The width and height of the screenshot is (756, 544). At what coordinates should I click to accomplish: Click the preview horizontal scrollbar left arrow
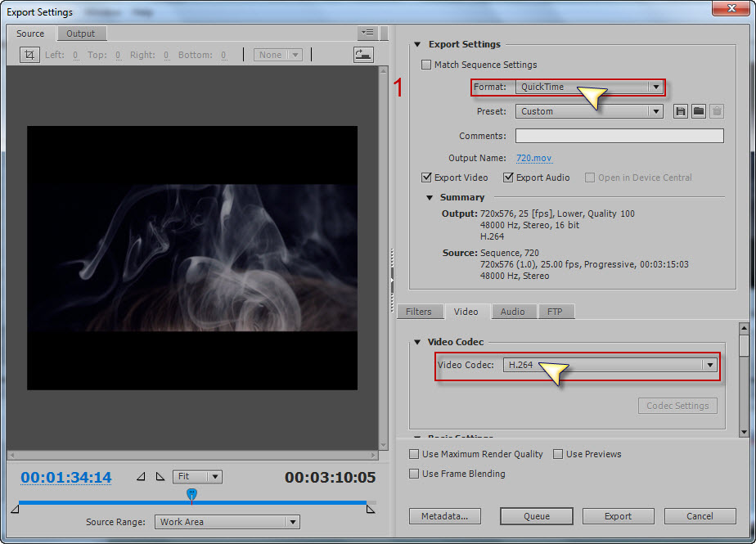(x=12, y=456)
